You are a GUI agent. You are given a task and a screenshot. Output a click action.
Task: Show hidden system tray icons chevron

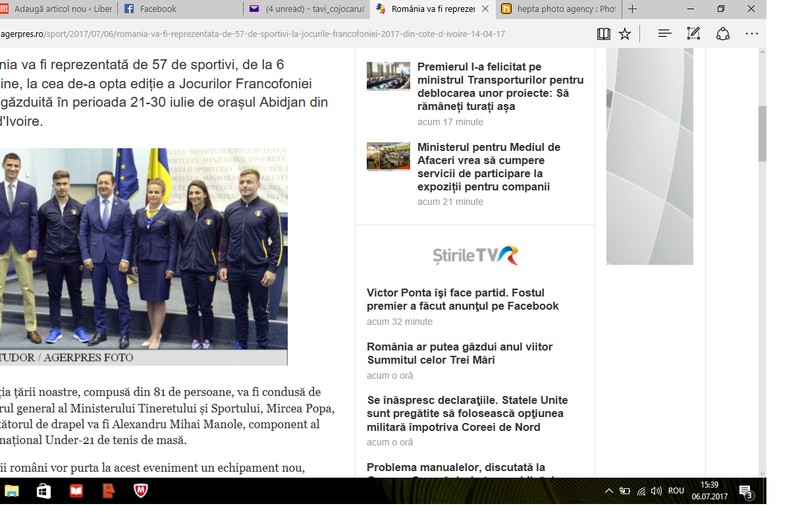(x=609, y=491)
